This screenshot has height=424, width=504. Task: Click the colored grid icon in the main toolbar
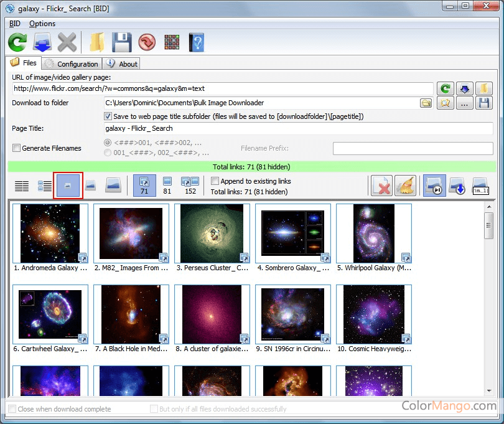tap(172, 42)
